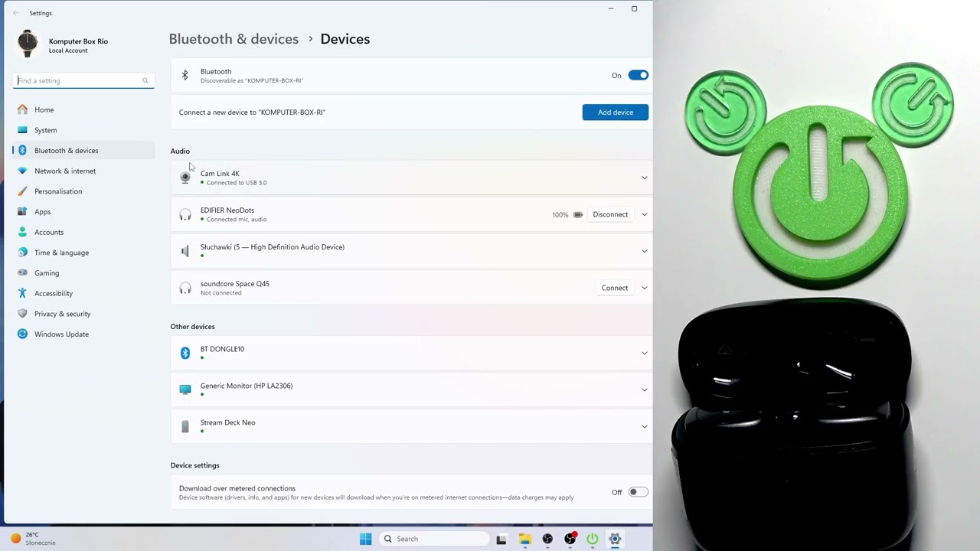Click the BT DONGLE10 Bluetooth icon
This screenshot has height=551, width=980.
185,353
